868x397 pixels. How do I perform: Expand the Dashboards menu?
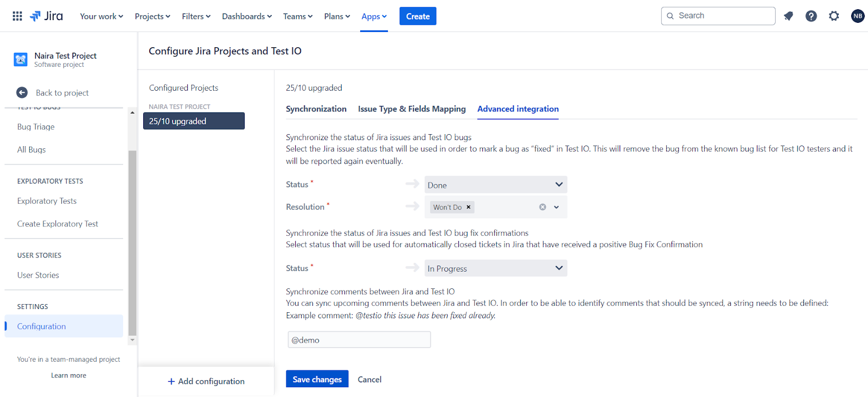(247, 16)
